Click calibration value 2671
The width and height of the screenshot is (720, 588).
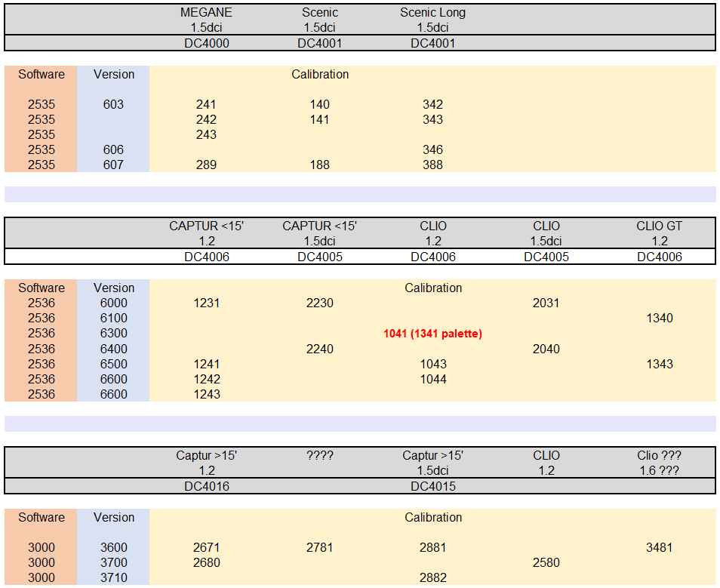[207, 547]
